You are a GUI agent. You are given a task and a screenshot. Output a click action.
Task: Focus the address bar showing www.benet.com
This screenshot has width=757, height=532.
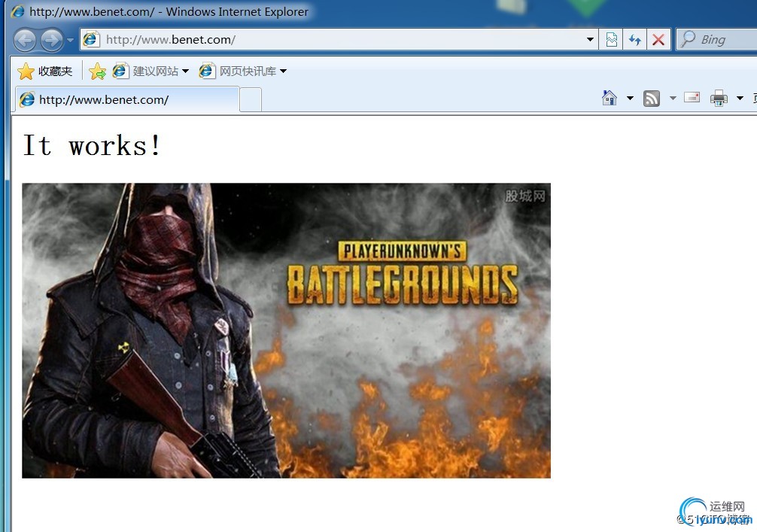coord(339,40)
